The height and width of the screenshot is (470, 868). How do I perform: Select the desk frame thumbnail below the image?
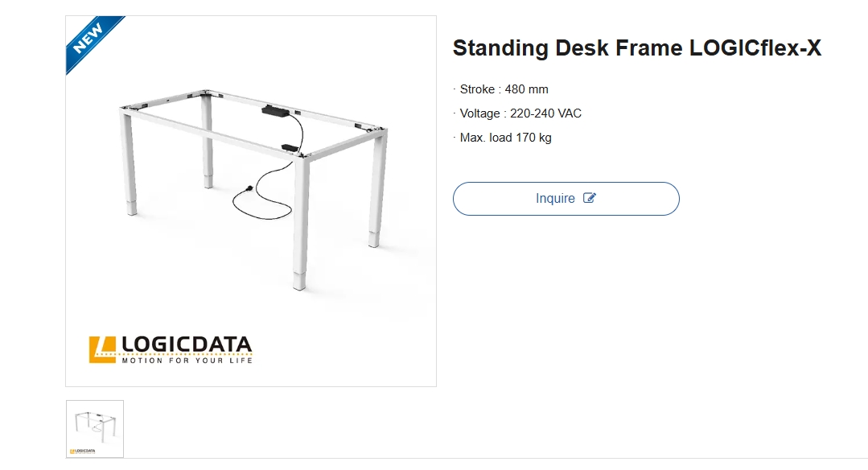pyautogui.click(x=95, y=429)
